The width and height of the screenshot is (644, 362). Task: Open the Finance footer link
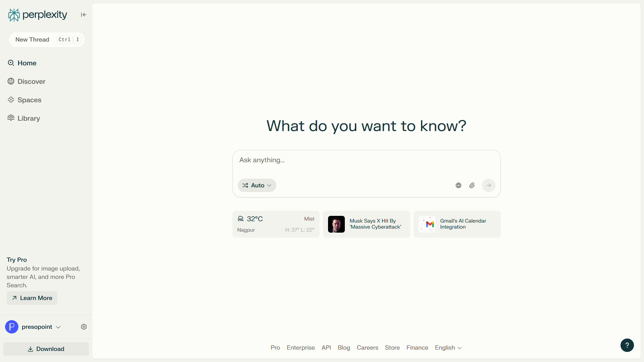pos(417,348)
